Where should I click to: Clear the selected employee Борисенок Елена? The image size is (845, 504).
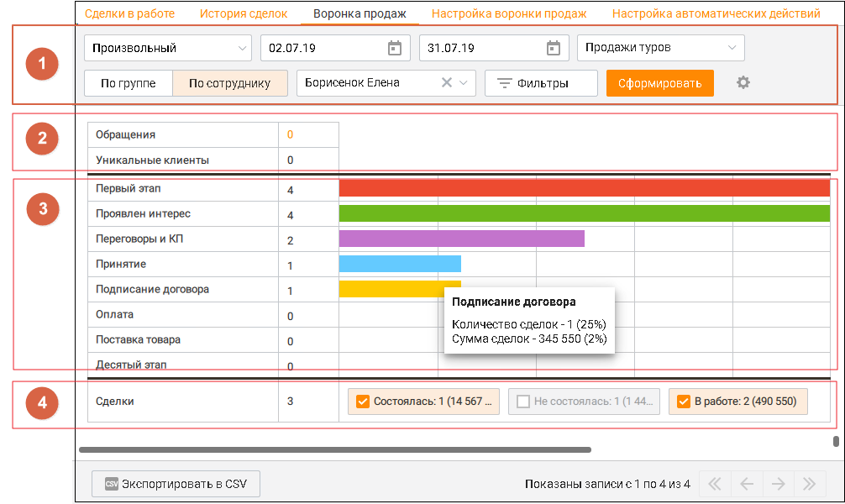446,82
